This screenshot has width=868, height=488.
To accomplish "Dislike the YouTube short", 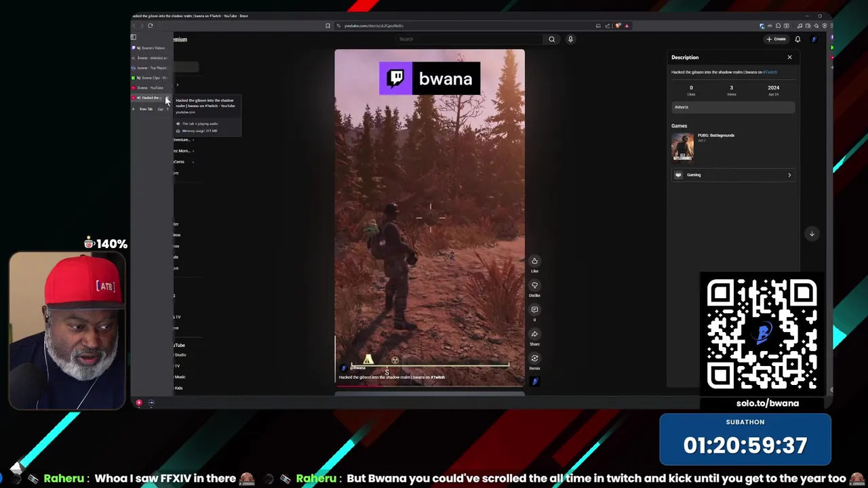I will pos(534,285).
